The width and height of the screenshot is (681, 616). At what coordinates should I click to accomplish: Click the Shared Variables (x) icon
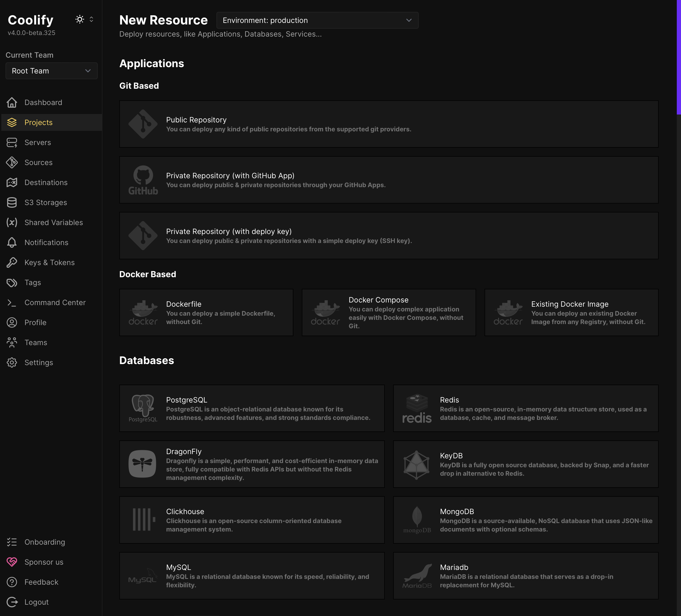tap(12, 222)
